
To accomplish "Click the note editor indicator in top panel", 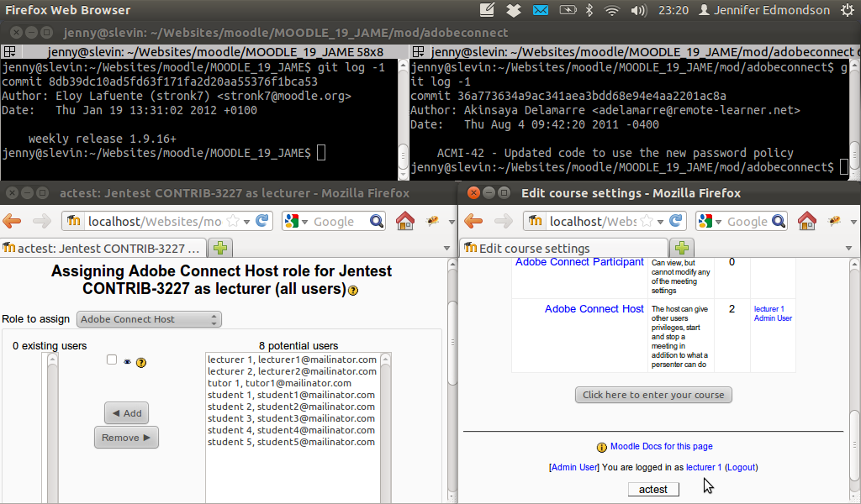I will pyautogui.click(x=487, y=10).
